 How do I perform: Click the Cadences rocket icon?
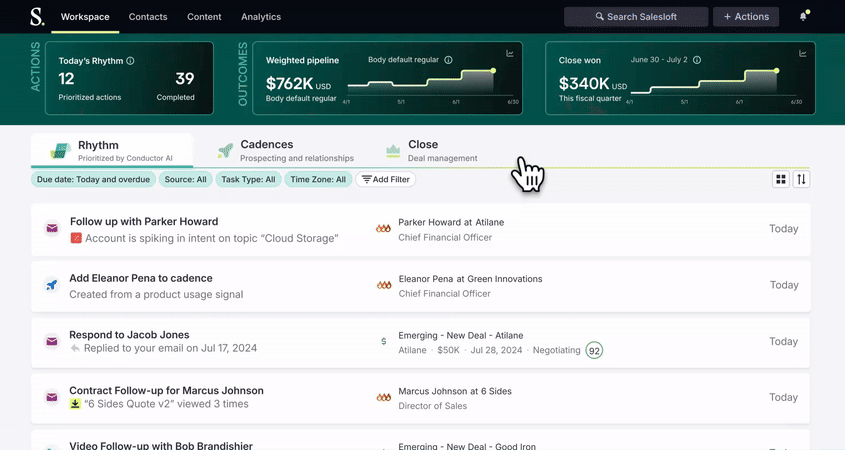tap(225, 151)
